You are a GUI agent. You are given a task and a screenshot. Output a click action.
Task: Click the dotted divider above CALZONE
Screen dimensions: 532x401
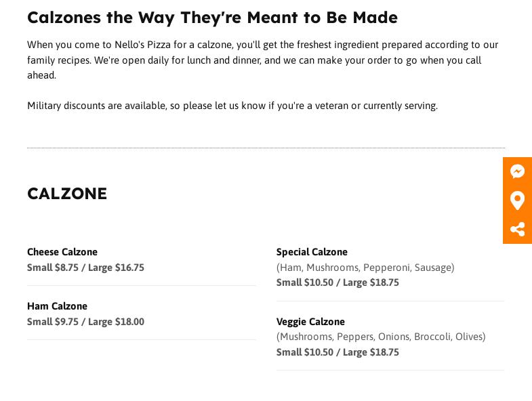[x=266, y=148]
